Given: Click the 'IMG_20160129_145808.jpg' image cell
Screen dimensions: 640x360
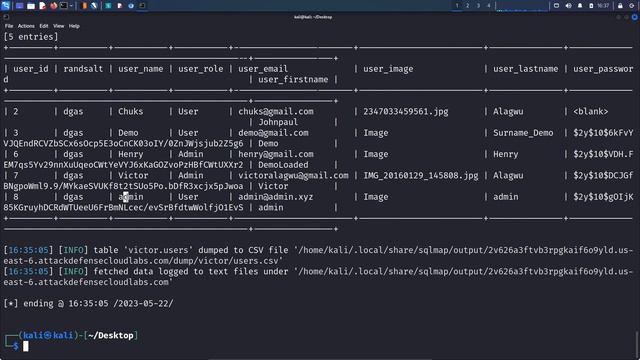Looking at the screenshot, I should pos(421,175).
